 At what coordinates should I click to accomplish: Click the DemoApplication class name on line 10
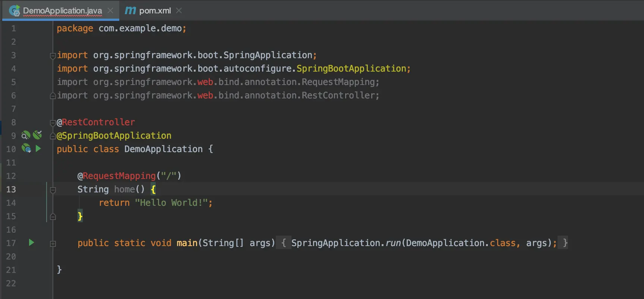[x=164, y=149]
